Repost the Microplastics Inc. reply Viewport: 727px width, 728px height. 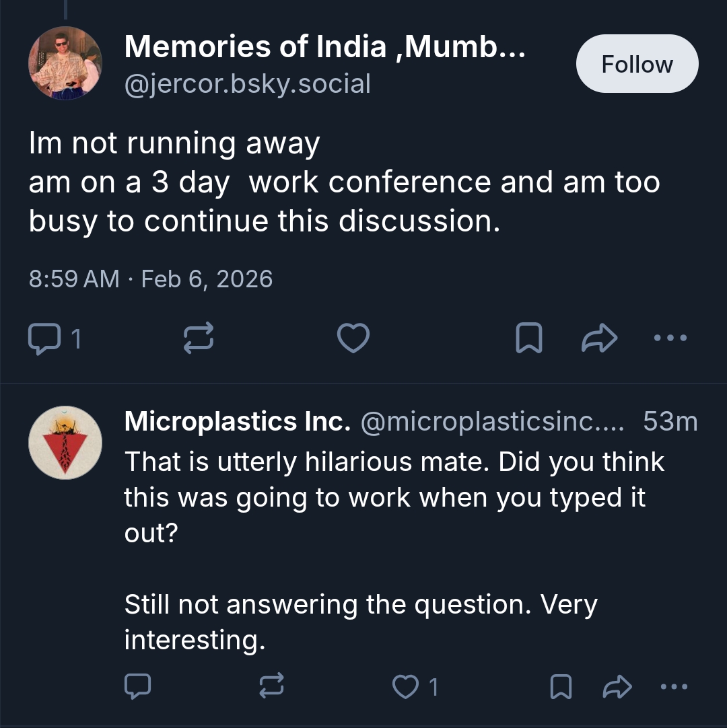click(271, 686)
